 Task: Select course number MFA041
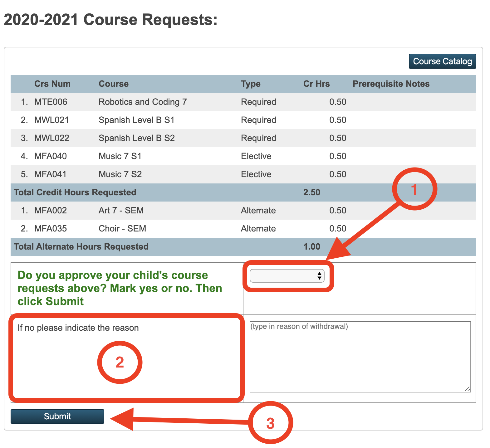click(x=50, y=174)
